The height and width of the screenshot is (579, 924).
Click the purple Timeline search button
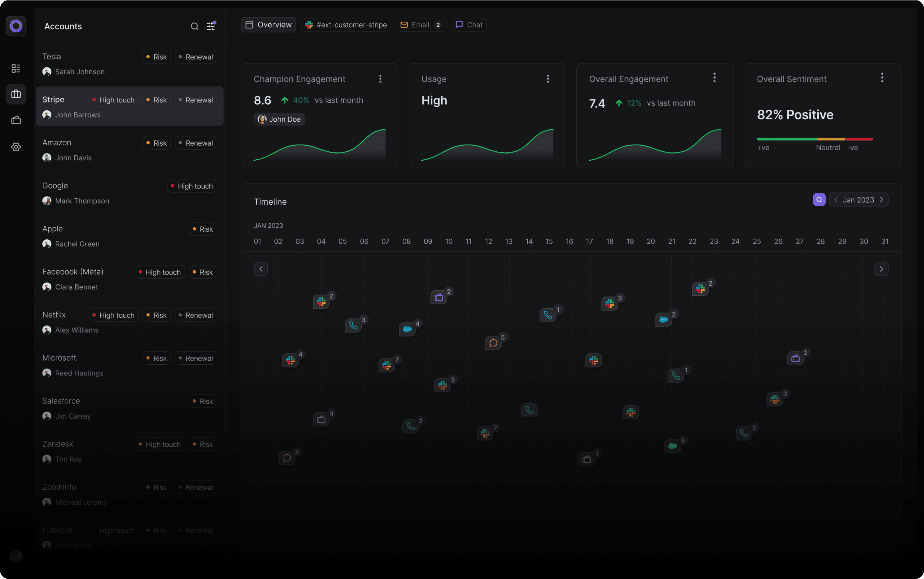[x=819, y=200]
